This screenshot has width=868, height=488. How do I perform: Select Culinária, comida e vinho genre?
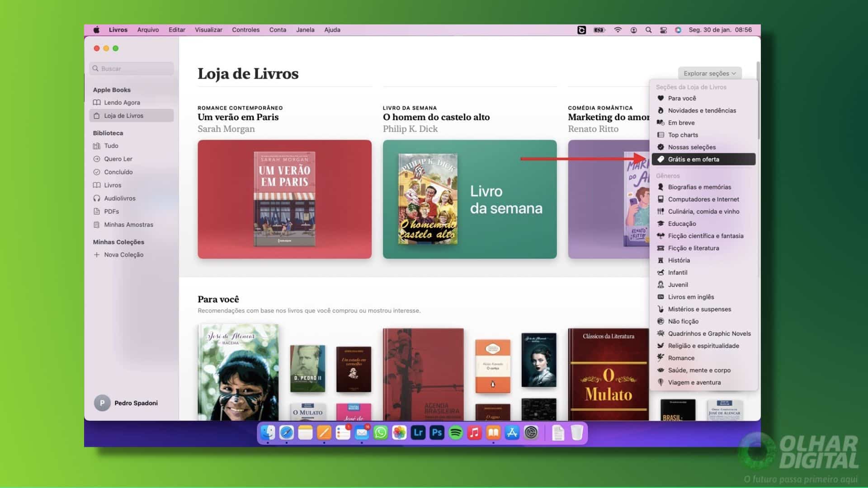703,211
